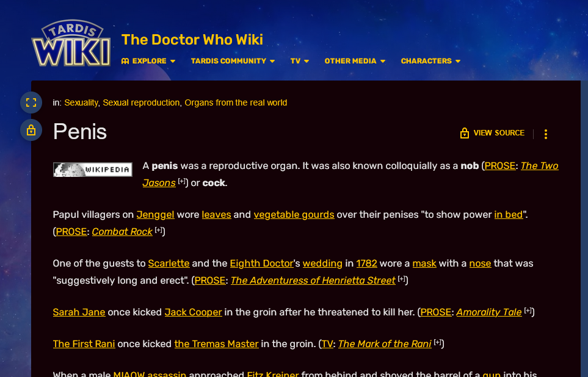Click the Wikipedia badge image
The image size is (588, 377).
[93, 170]
